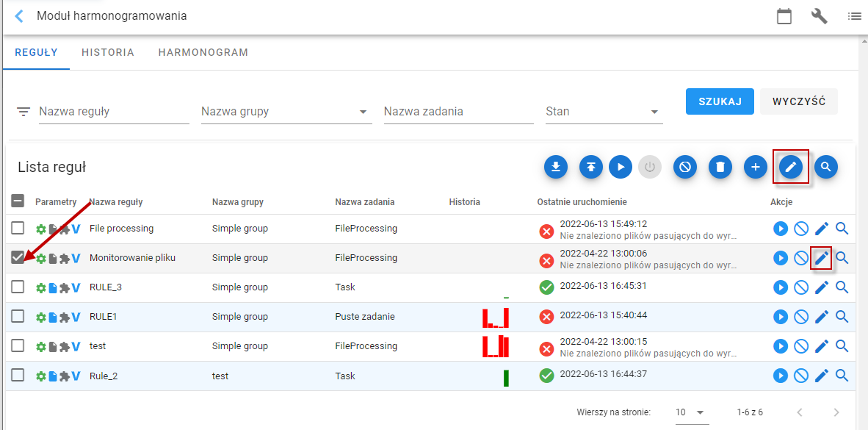Screen dimensions: 868x430
Task: Toggle the select-all checkbox in table header
Action: [18, 201]
